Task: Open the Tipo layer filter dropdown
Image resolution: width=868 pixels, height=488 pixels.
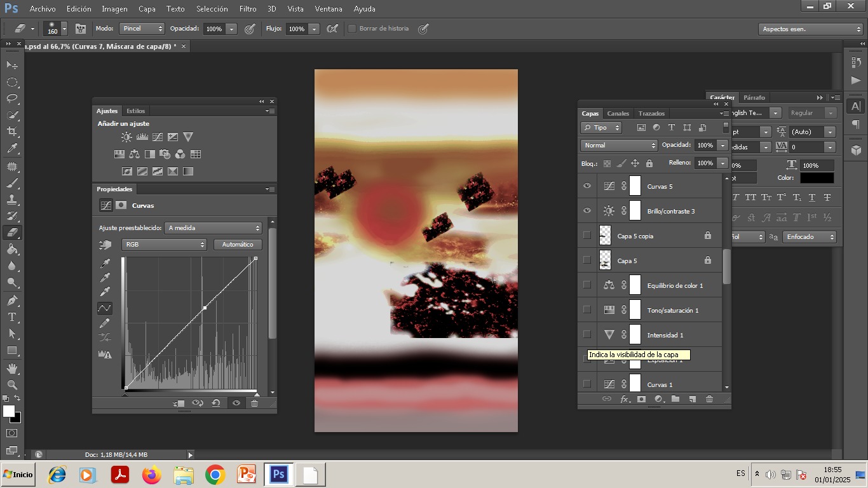Action: [x=601, y=128]
